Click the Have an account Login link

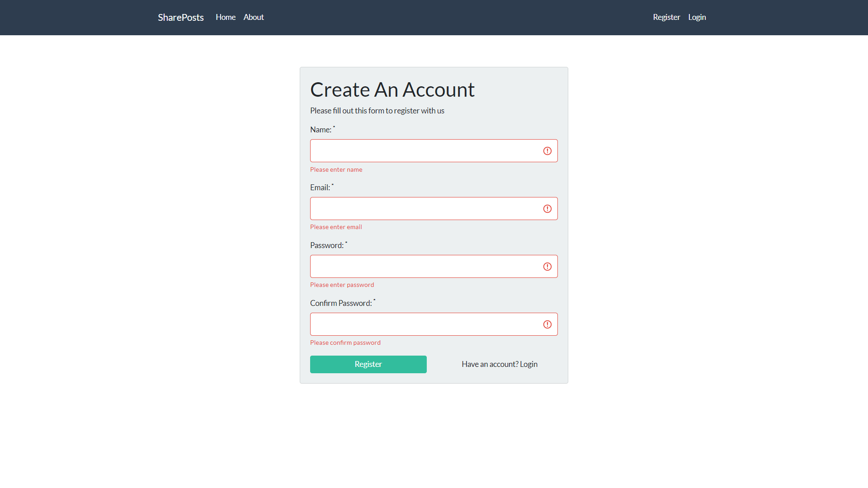coord(499,363)
